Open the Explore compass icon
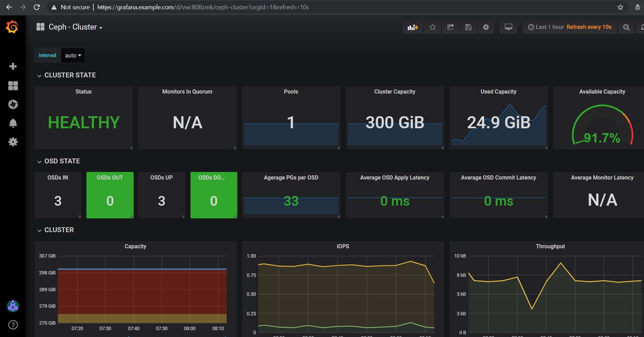The height and width of the screenshot is (337, 644). 13,104
